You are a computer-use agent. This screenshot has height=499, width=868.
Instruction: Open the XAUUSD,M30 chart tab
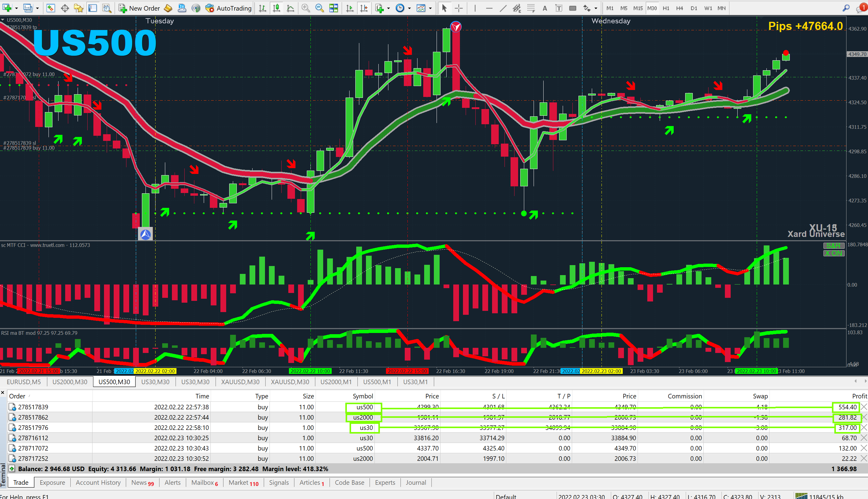(240, 382)
